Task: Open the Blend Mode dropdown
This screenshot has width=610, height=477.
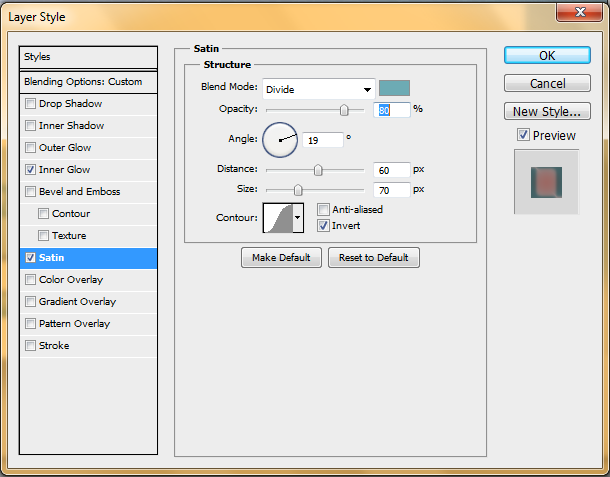Action: pyautogui.click(x=318, y=89)
